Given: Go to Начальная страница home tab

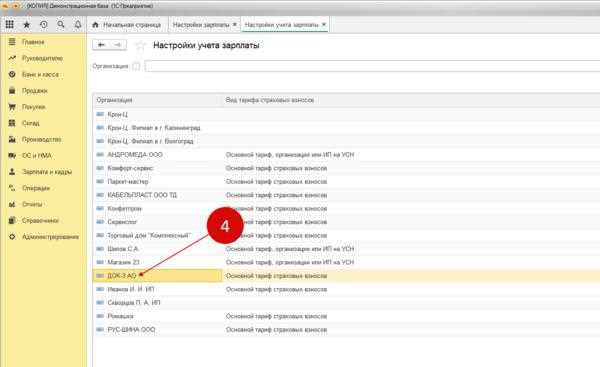Looking at the screenshot, I should [127, 25].
